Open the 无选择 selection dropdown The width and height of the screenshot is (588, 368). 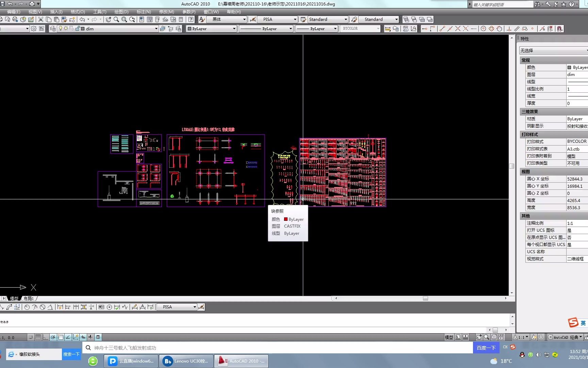tap(554, 50)
